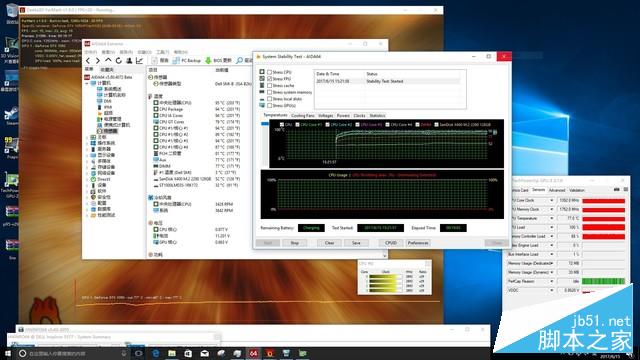Switch to the AIDA64 taskbar icon
Screen dimensions: 640x360
point(253,353)
